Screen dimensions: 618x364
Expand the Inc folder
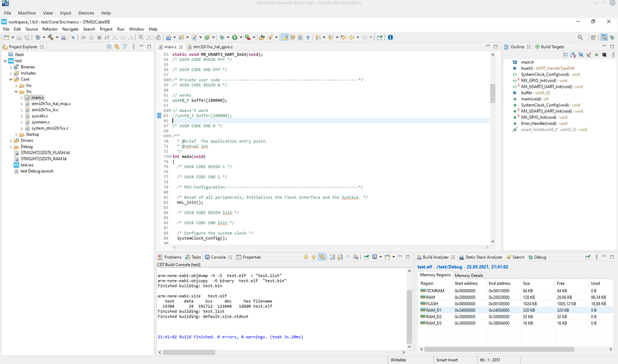16,85
